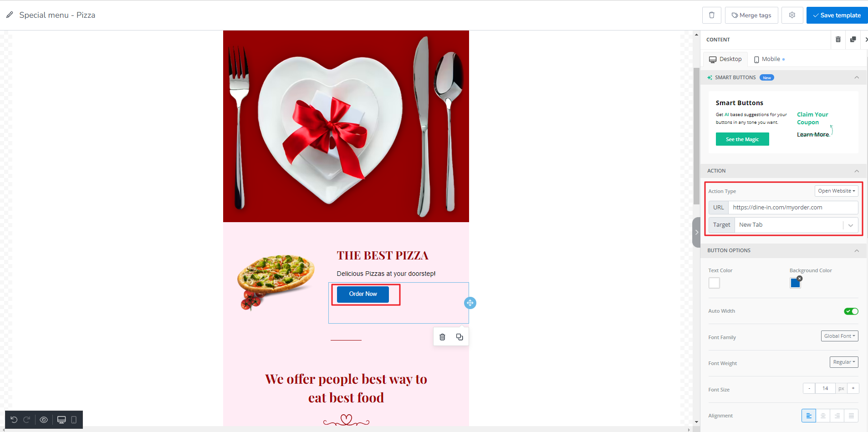Viewport: 868px width, 432px height.
Task: Click the Save template button
Action: (x=837, y=15)
